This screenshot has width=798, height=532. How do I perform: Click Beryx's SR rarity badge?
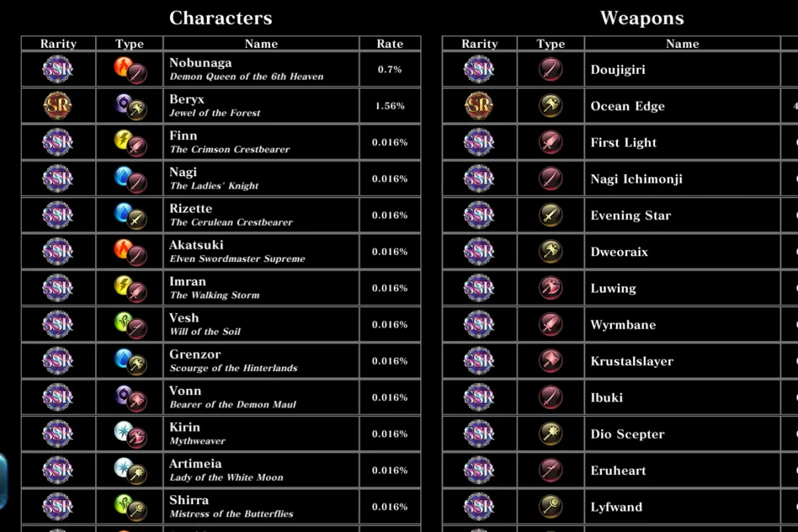tap(58, 106)
